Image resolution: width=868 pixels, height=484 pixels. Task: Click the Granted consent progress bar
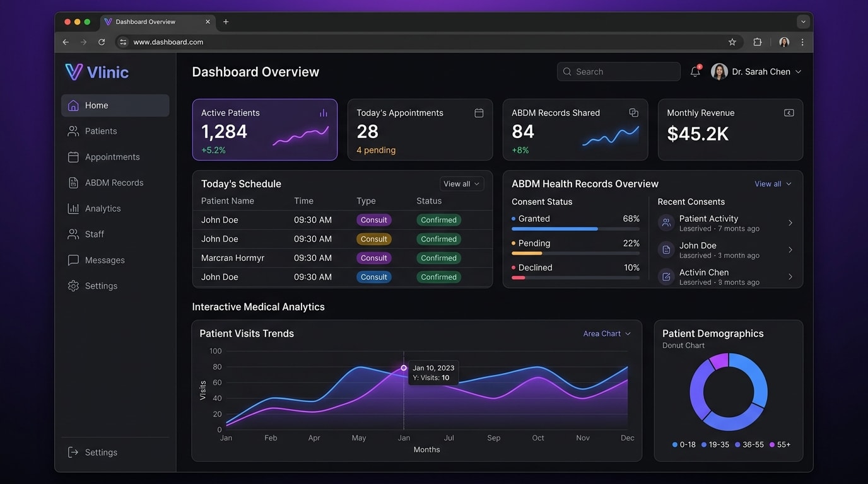click(x=575, y=229)
